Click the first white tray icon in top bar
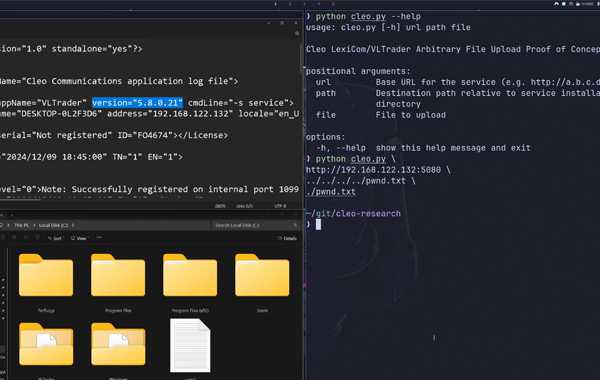 [x=556, y=4]
